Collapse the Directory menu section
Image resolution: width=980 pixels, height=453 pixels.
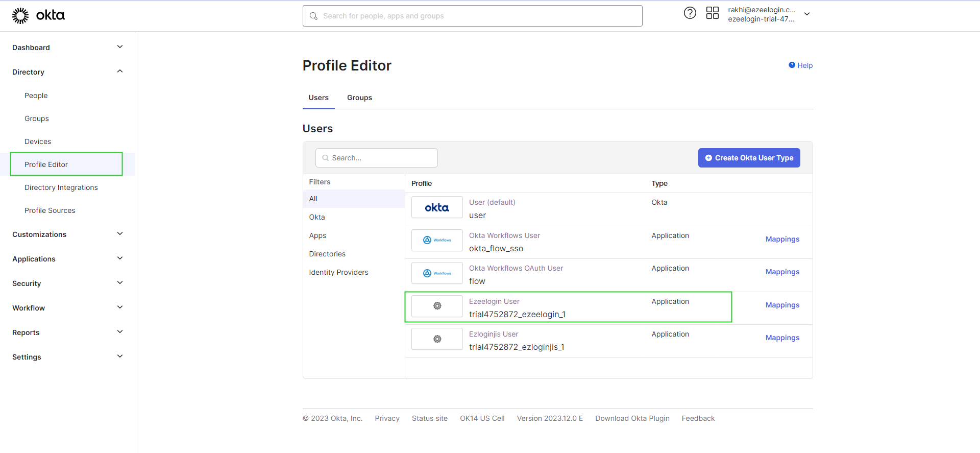pyautogui.click(x=120, y=71)
